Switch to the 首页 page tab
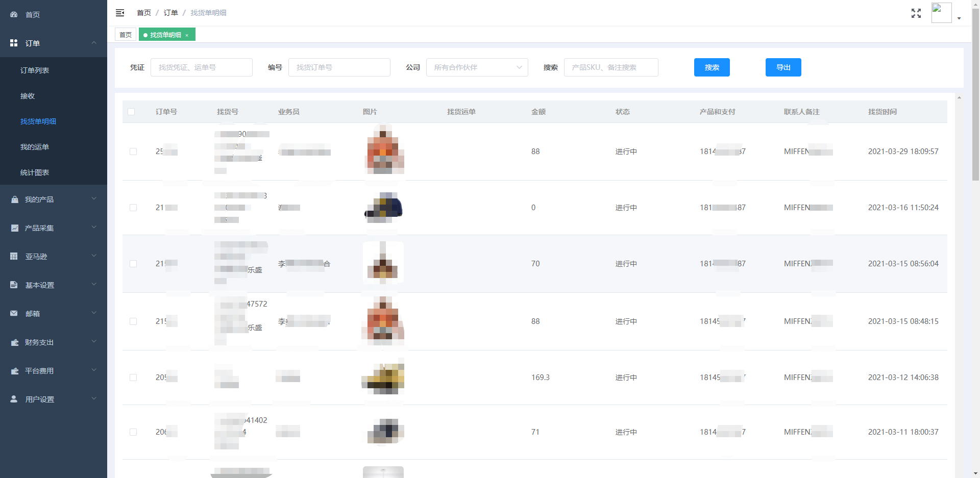 (x=126, y=35)
